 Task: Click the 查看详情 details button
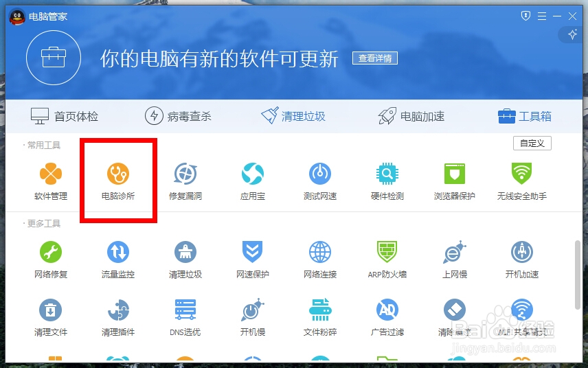click(375, 58)
